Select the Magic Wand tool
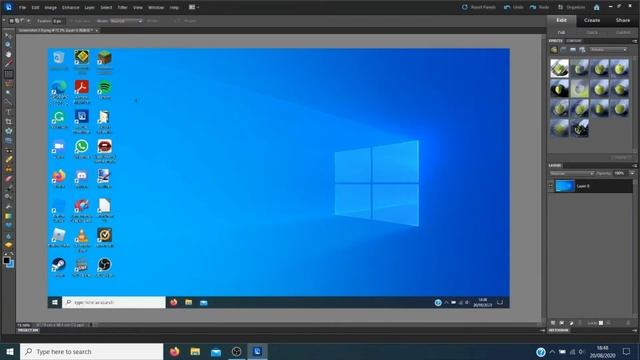 pyautogui.click(x=8, y=93)
